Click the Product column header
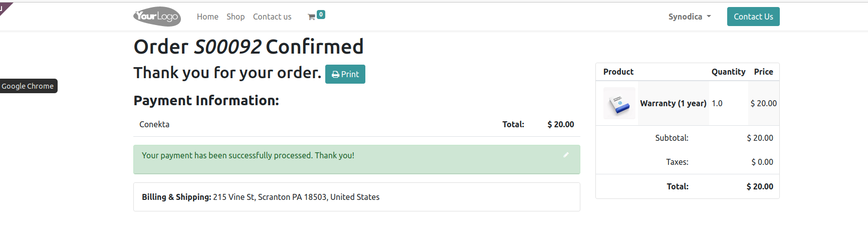This screenshot has width=868, height=240. [x=618, y=72]
